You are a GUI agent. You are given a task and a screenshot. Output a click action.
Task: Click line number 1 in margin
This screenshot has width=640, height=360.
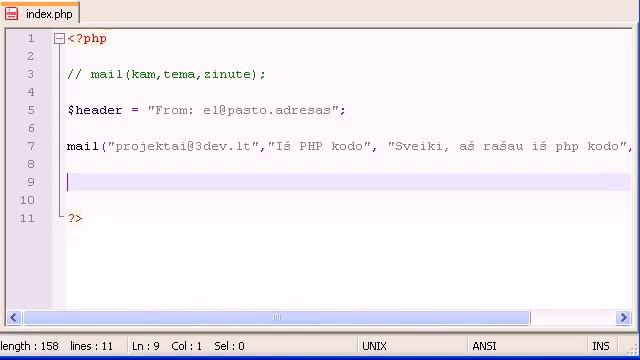31,38
